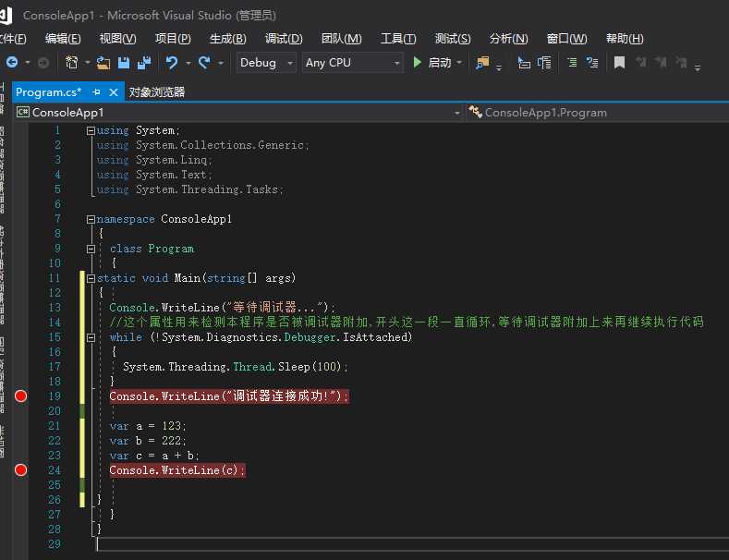Viewport: 729px width, 560px height.
Task: Open the undo history dropdown arrow
Action: (188, 62)
